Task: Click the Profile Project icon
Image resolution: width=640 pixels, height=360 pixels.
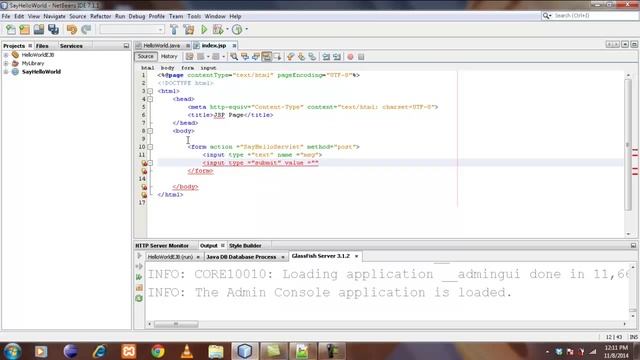Action: point(237,29)
